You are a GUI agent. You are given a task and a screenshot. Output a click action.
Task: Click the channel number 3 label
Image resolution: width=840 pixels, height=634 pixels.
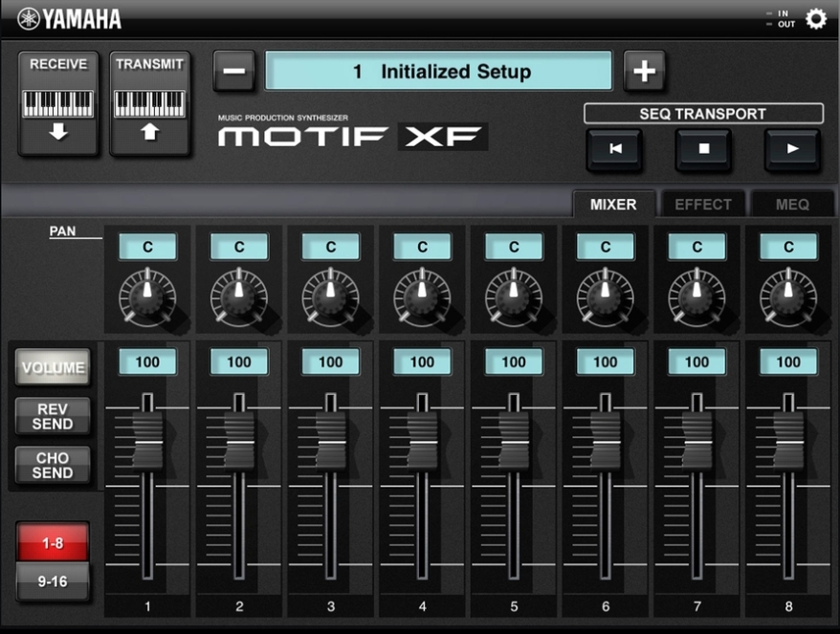(x=330, y=606)
